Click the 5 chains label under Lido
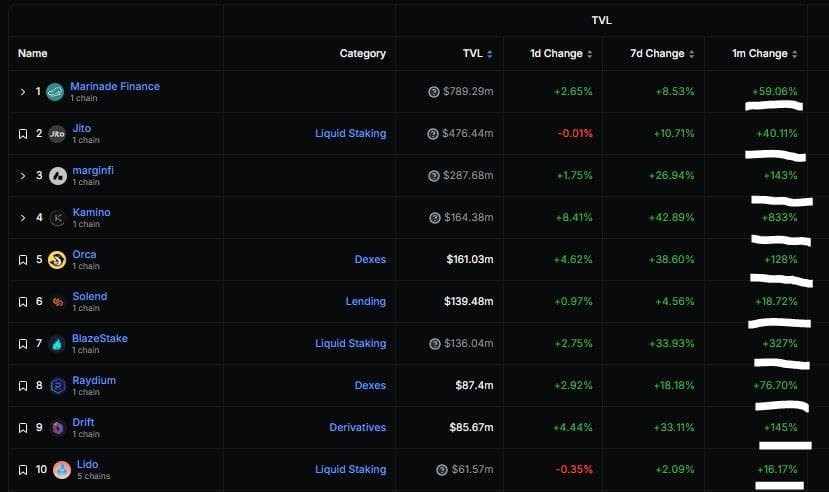This screenshot has width=829, height=492. [x=94, y=476]
